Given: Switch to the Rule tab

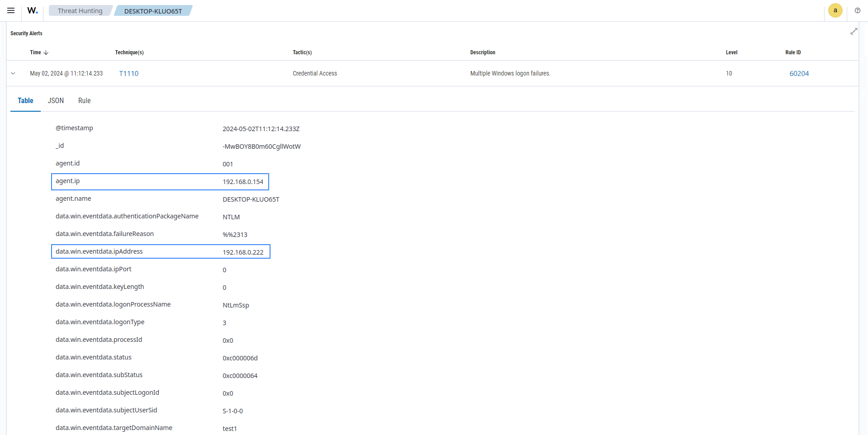Looking at the screenshot, I should coord(84,100).
